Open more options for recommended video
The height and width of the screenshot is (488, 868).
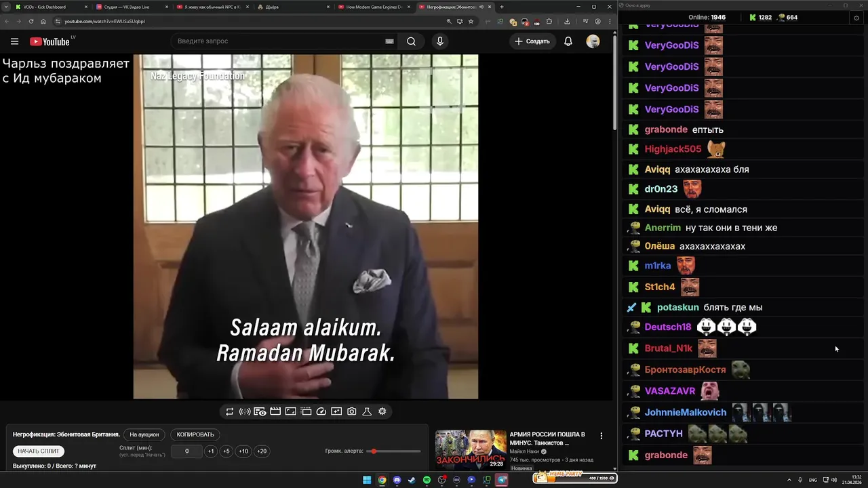click(x=601, y=436)
